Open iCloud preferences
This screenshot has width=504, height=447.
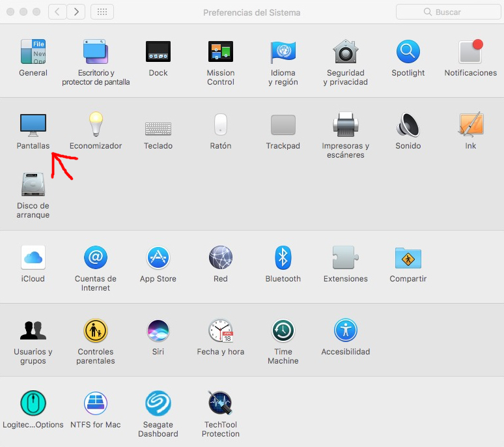click(x=33, y=257)
